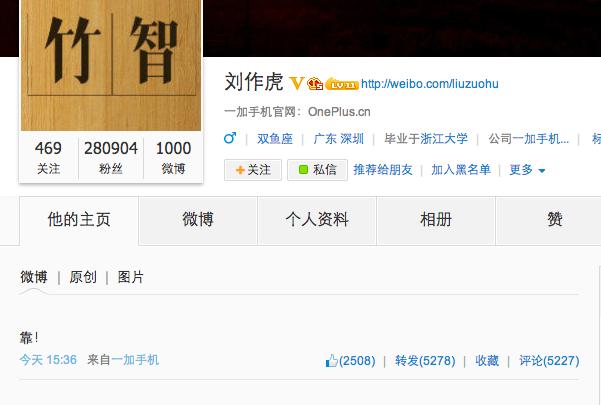This screenshot has height=405, width=601.
Task: Click the 竹智 profile avatar picture
Action: 111,65
